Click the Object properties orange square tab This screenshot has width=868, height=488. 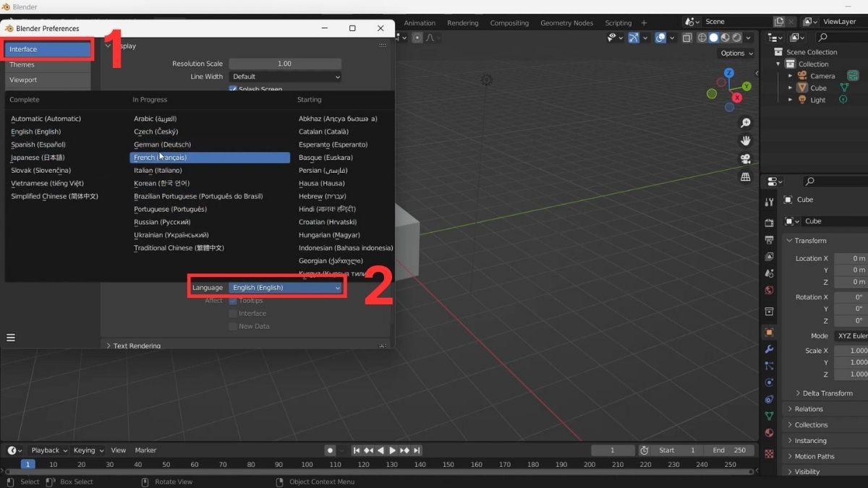769,333
